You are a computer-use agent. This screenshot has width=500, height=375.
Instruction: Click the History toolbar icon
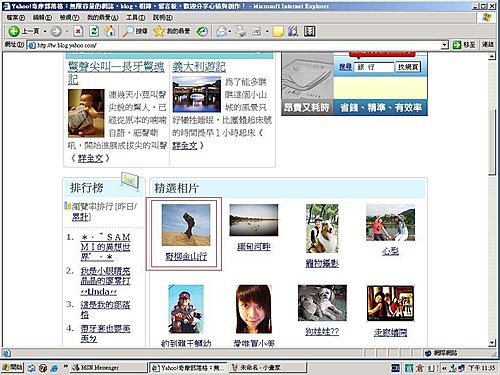click(x=202, y=31)
